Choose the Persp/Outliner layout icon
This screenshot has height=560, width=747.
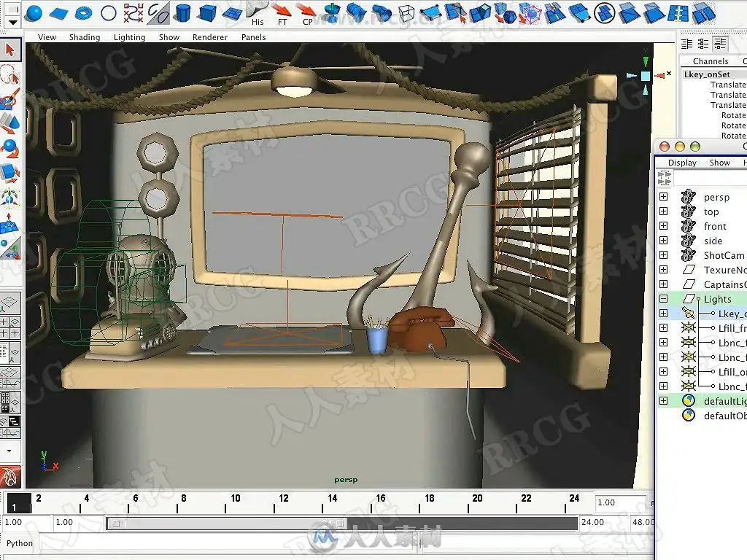(10, 351)
